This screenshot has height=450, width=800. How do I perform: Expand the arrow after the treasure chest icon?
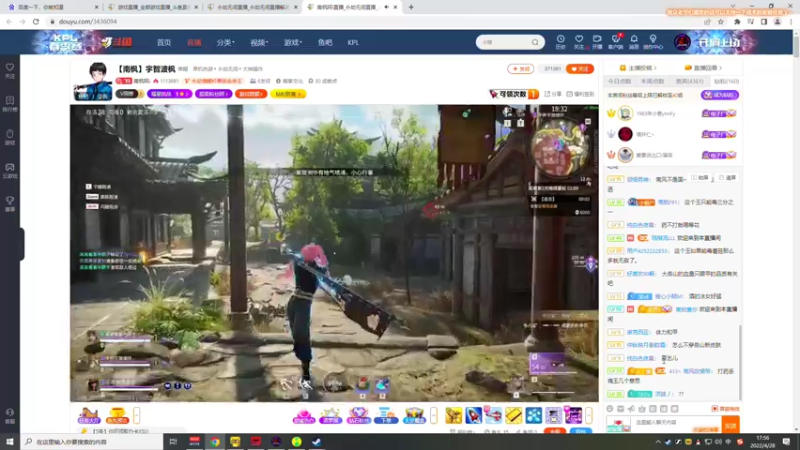click(x=434, y=415)
